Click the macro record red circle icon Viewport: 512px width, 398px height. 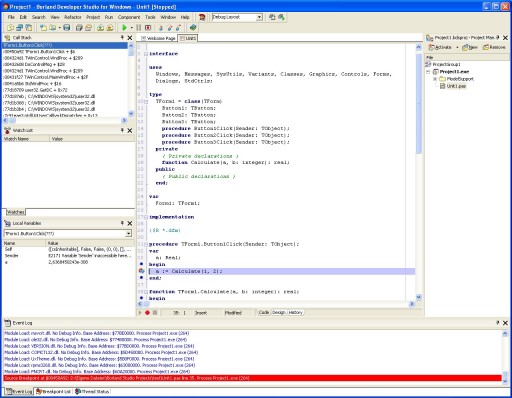pos(147,313)
